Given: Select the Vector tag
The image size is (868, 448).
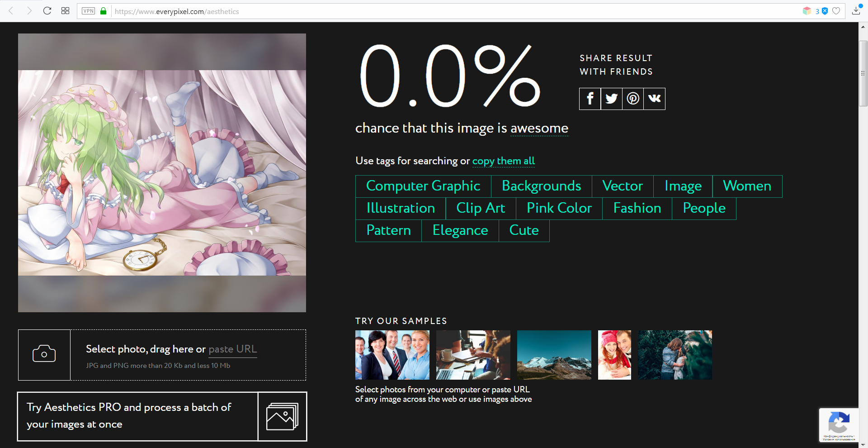Looking at the screenshot, I should point(623,186).
